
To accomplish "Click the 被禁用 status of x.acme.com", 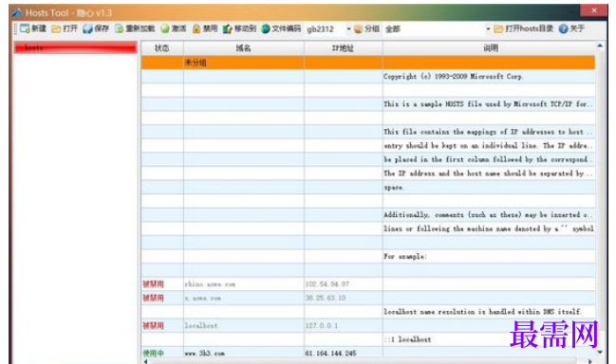I will tap(153, 298).
